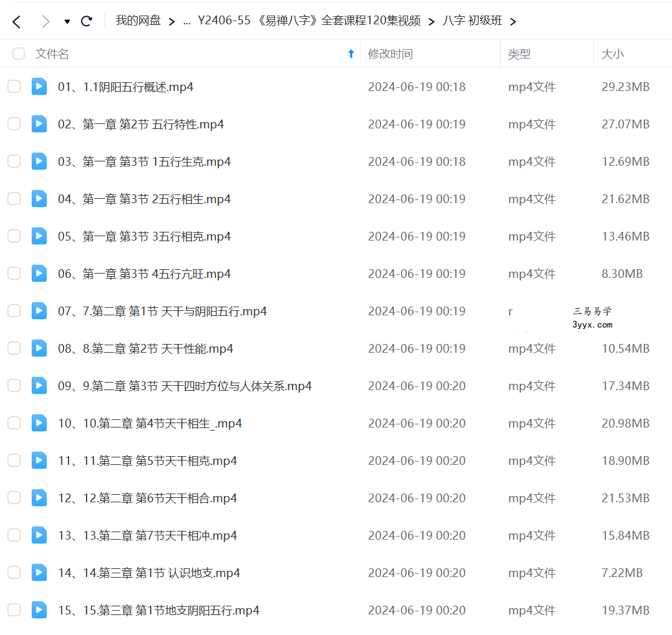
Task: Toggle the blue sort direction arrow
Action: pyautogui.click(x=351, y=54)
